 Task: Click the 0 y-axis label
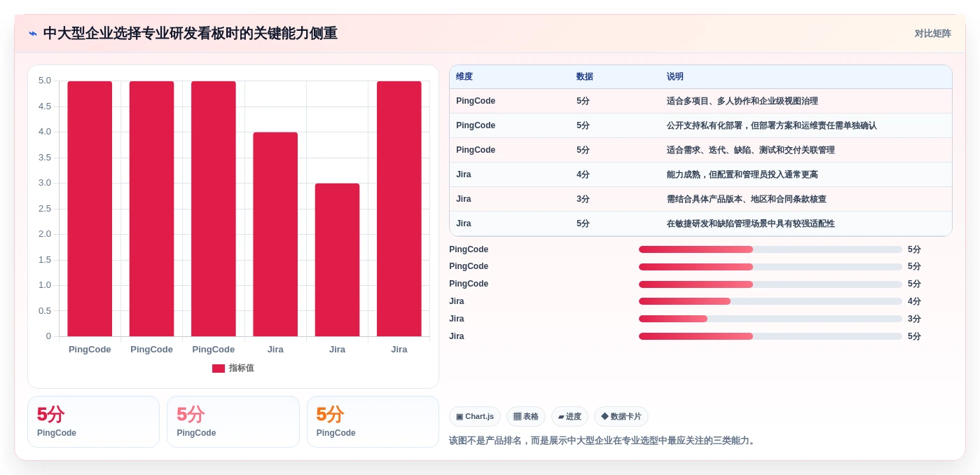pos(48,336)
